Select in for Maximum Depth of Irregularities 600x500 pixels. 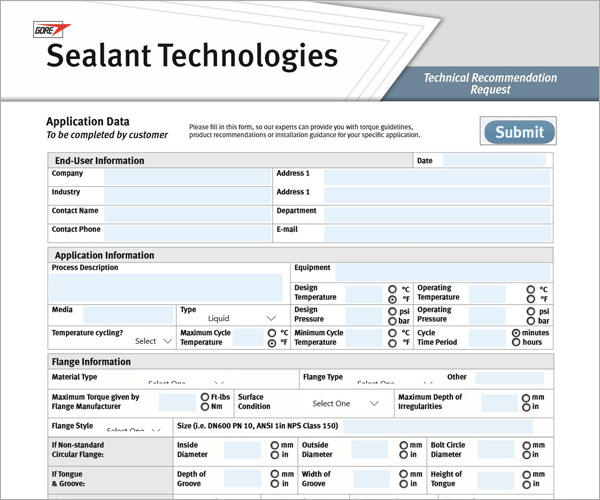[x=526, y=407]
